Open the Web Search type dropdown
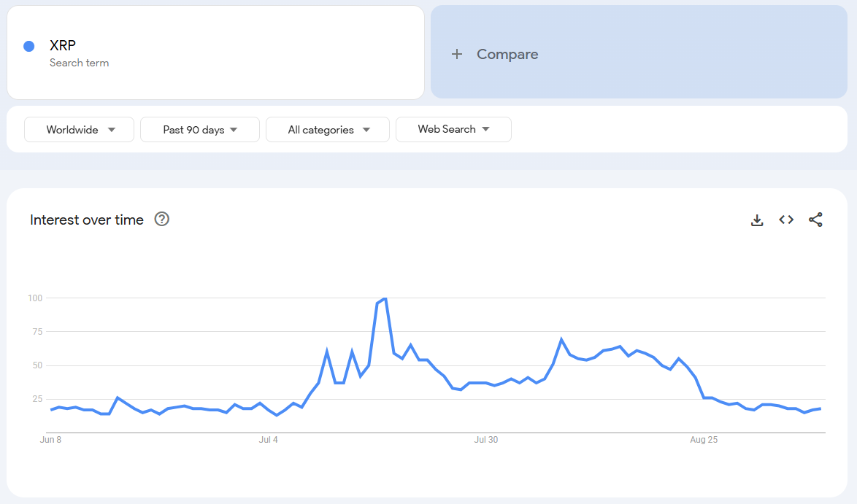The height and width of the screenshot is (504, 857). (x=453, y=129)
